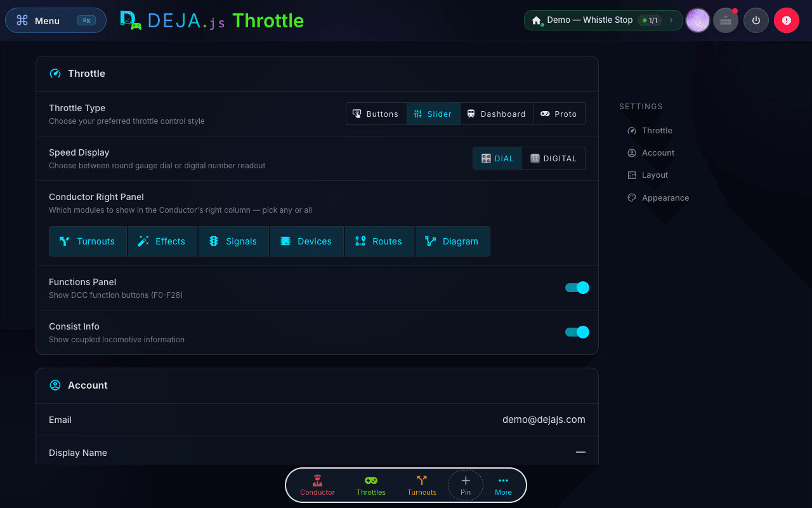Image resolution: width=812 pixels, height=508 pixels.
Task: Click the Pin plus button
Action: point(466,486)
